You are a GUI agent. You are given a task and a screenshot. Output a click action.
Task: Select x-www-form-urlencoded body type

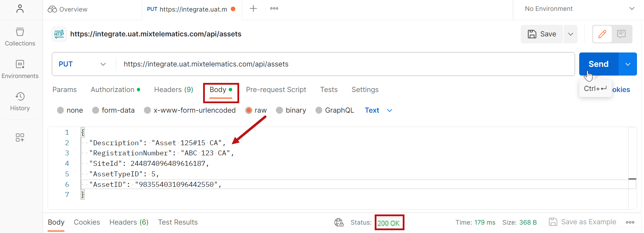tap(147, 110)
